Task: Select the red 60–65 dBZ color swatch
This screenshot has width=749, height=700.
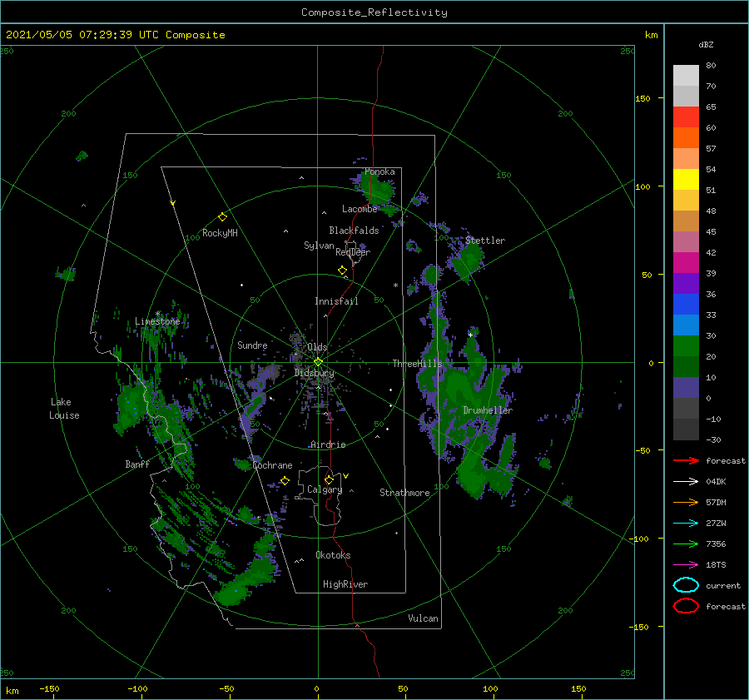Action: (x=686, y=117)
